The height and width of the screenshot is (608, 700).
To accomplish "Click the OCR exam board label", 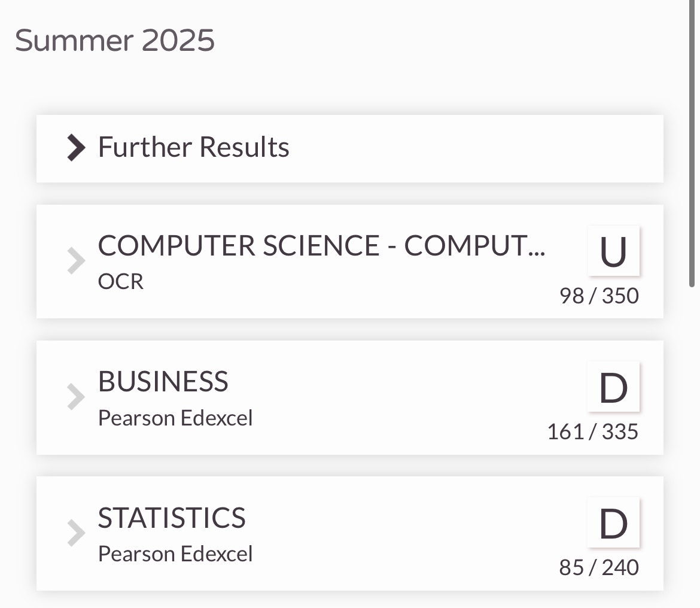I will click(121, 282).
